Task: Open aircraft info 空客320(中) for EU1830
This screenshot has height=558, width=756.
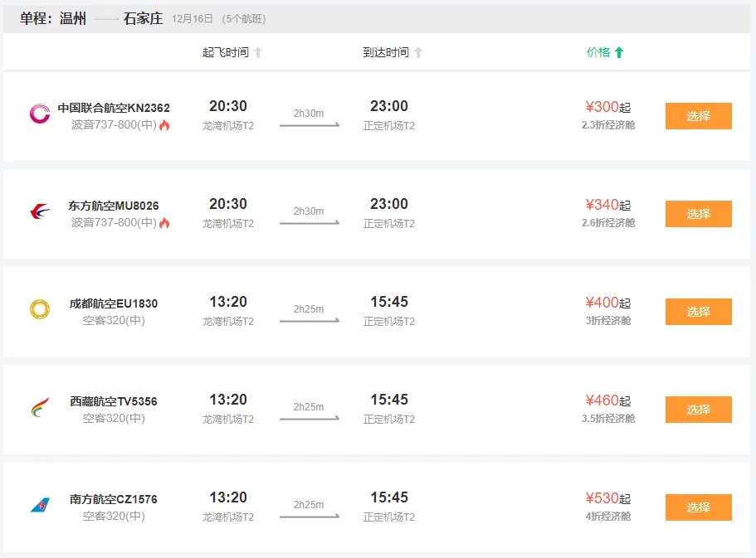Action: click(114, 320)
